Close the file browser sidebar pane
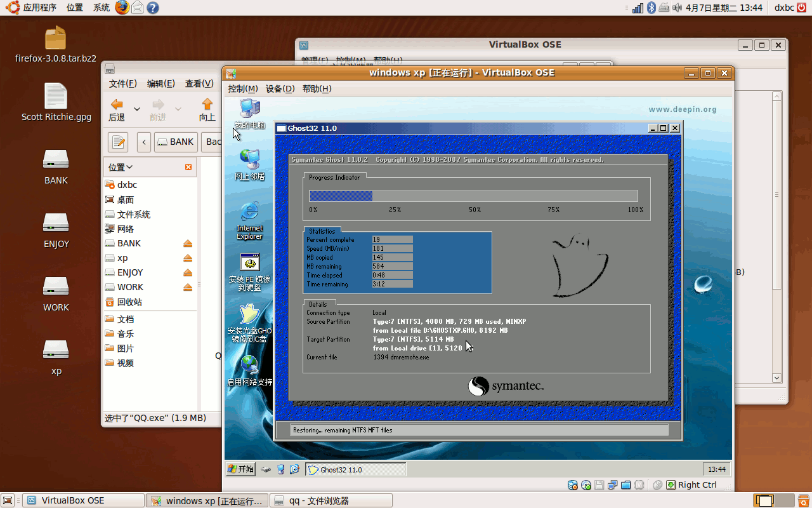This screenshot has height=508, width=812. click(188, 167)
